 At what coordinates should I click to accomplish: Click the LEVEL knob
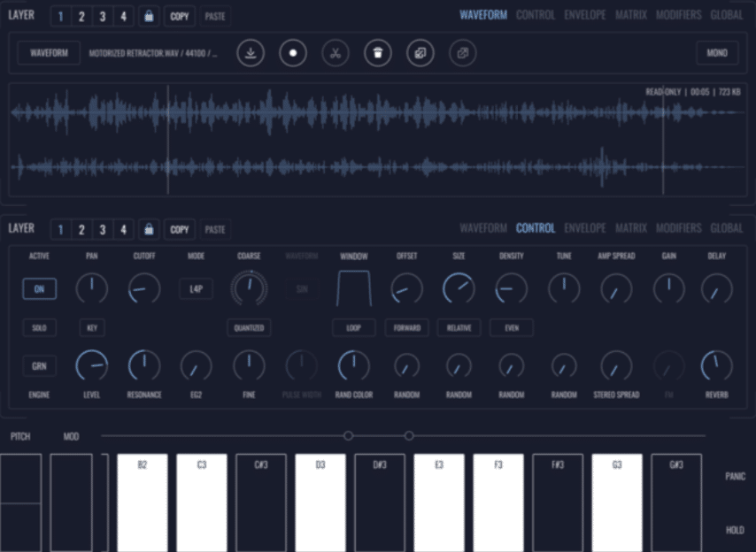point(91,365)
